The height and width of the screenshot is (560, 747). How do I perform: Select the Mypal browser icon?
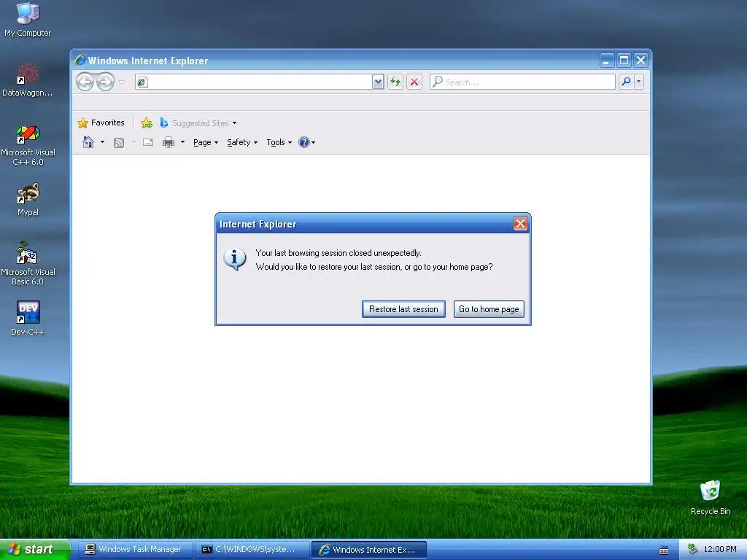pyautogui.click(x=28, y=200)
